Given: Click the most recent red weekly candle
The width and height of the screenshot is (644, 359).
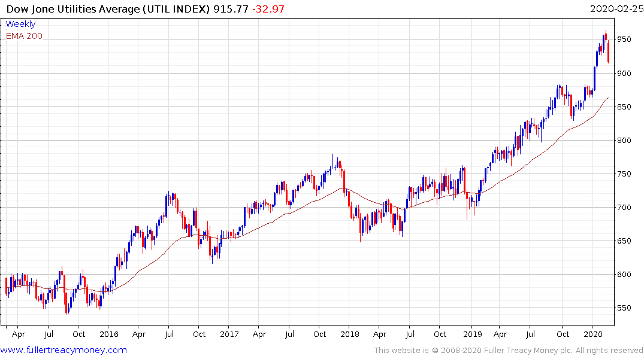Looking at the screenshot, I should coord(608,53).
